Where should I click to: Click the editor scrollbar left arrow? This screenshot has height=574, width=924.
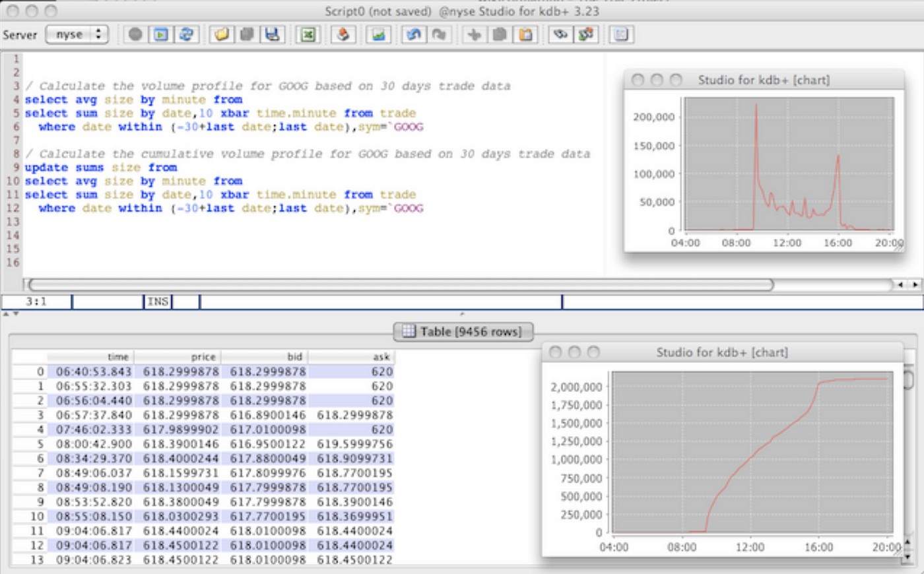900,284
